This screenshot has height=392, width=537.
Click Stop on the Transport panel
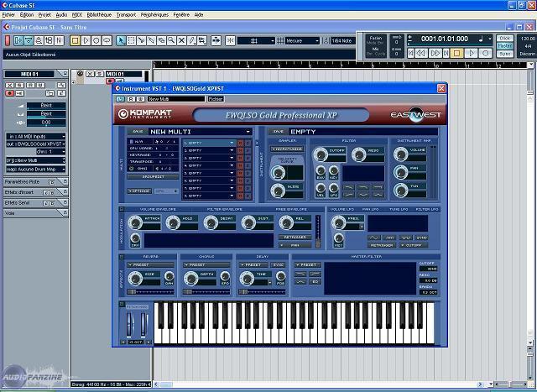[456, 53]
